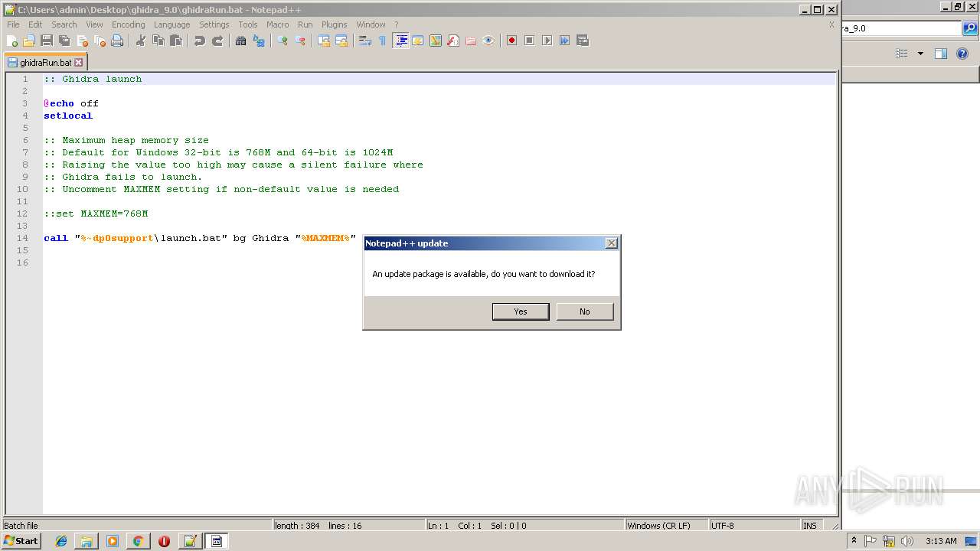Click Yes to download the update
The height and width of the screenshot is (551, 980).
click(x=521, y=311)
